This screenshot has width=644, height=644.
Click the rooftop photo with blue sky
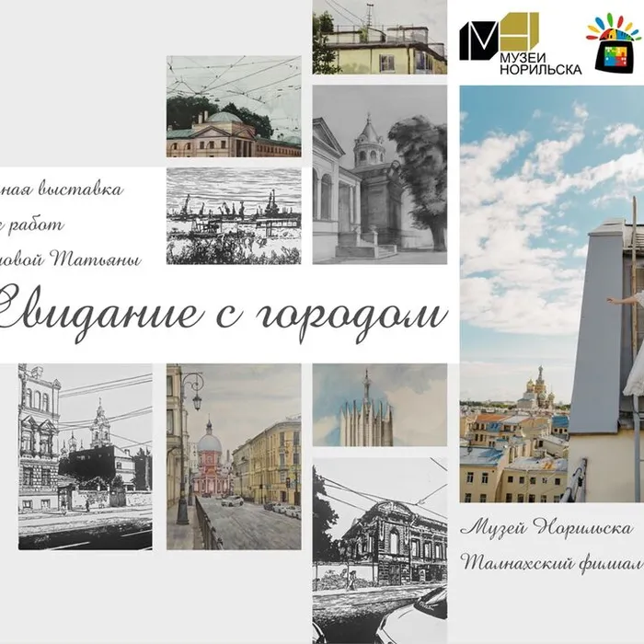pyautogui.click(x=552, y=294)
